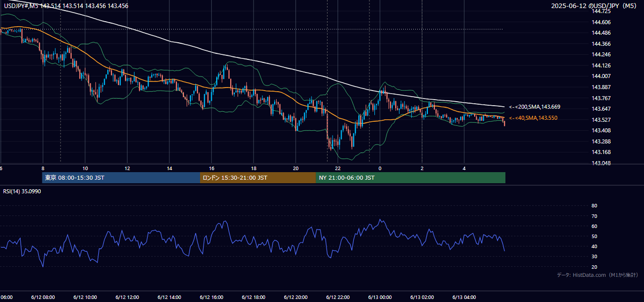
Task: Click the 6/12 08:00 date label
Action: 43,297
